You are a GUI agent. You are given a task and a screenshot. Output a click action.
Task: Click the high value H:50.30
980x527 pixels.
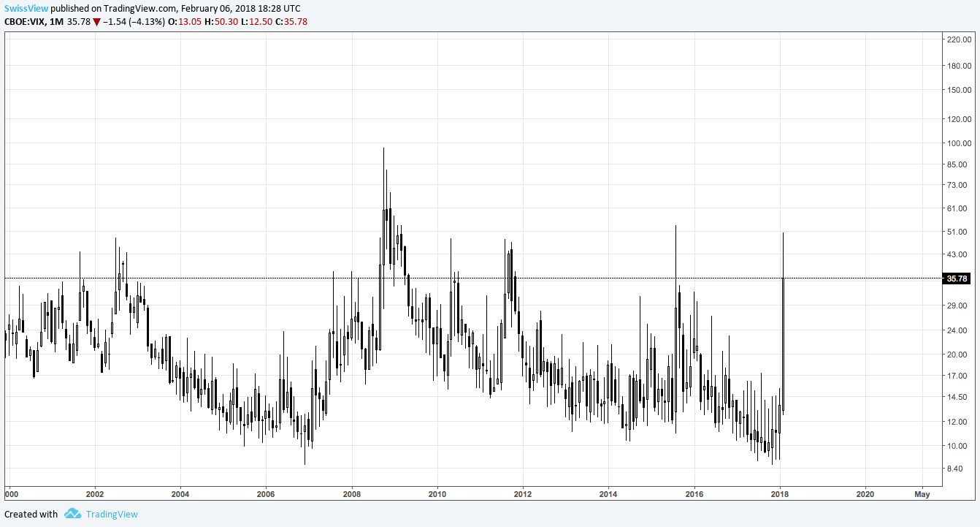[x=221, y=21]
